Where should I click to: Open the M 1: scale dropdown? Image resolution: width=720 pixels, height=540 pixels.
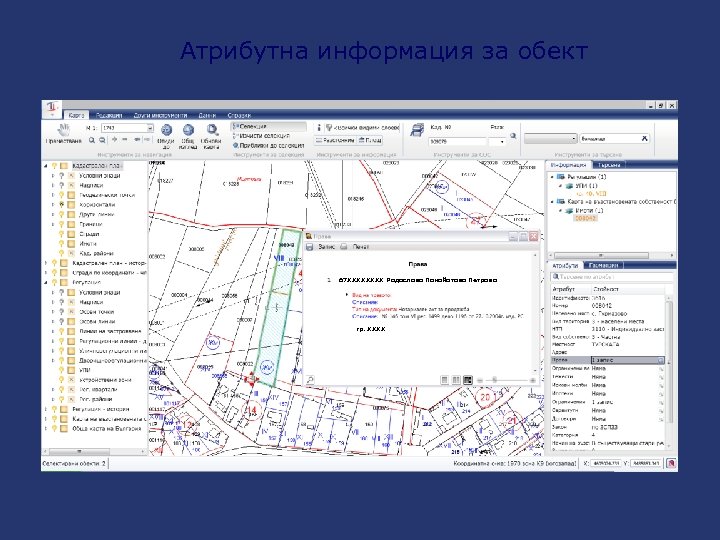pos(150,128)
